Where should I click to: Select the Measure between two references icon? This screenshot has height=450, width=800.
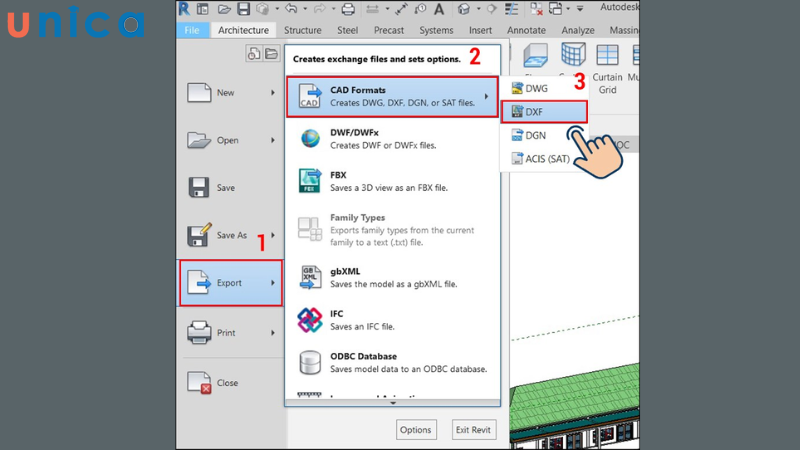[x=372, y=9]
